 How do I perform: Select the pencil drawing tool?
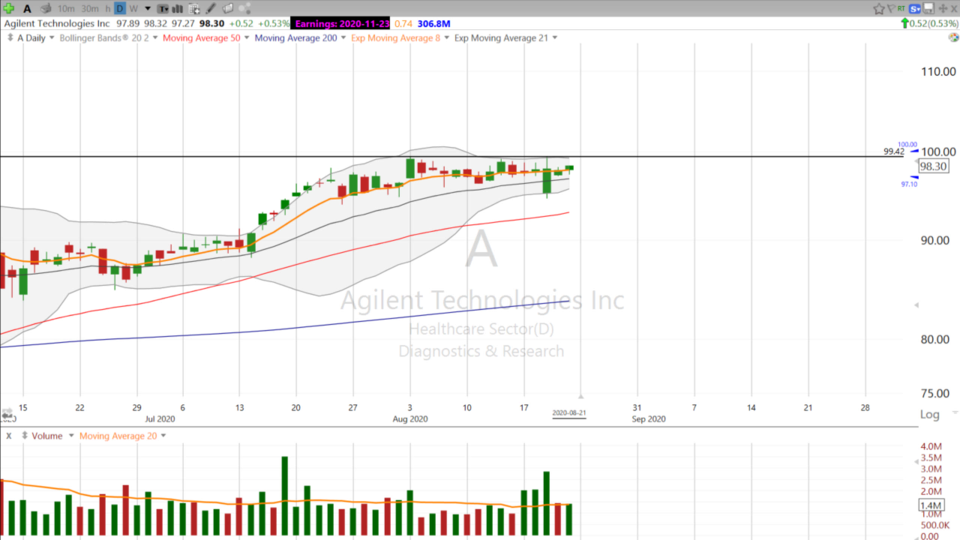(x=210, y=8)
